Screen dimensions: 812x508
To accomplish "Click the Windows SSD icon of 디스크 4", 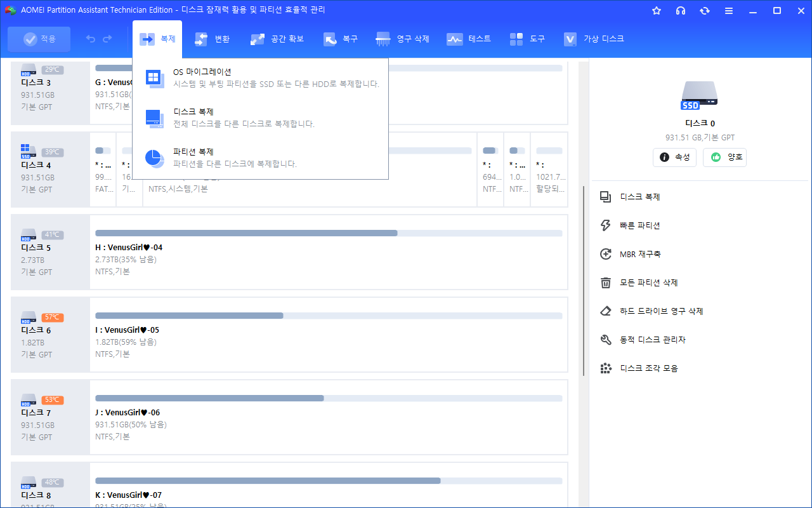I will tap(29, 151).
